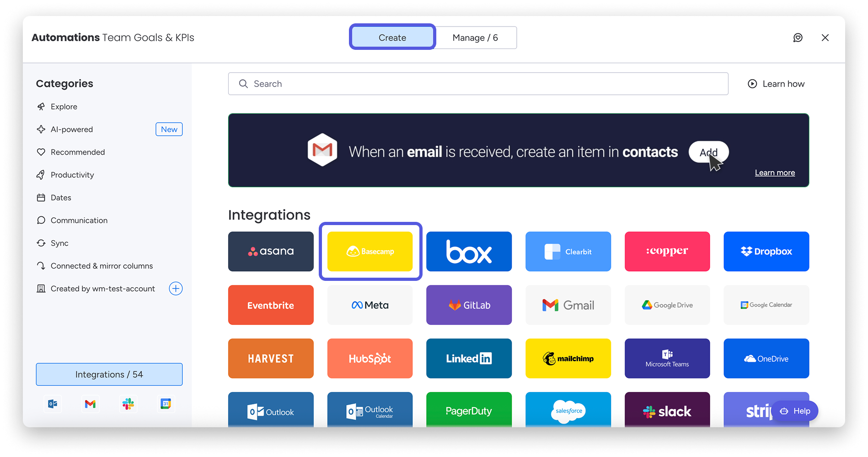
Task: Open the Slack integration tile
Action: [667, 409]
